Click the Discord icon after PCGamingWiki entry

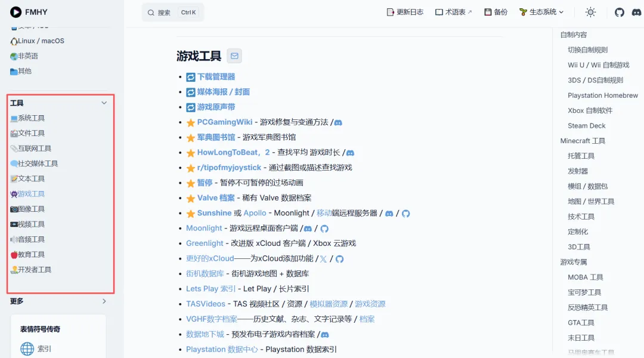pos(338,122)
